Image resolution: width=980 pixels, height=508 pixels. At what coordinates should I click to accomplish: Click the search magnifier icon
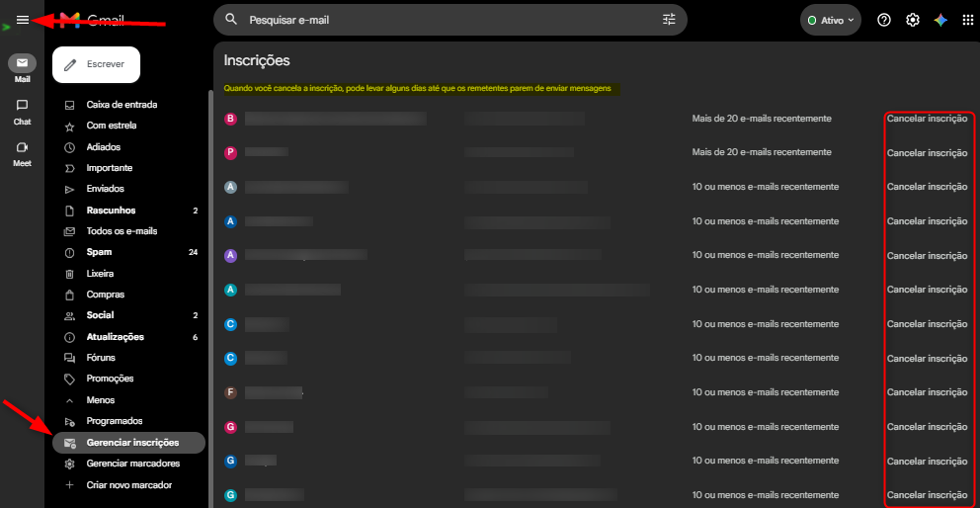(231, 20)
